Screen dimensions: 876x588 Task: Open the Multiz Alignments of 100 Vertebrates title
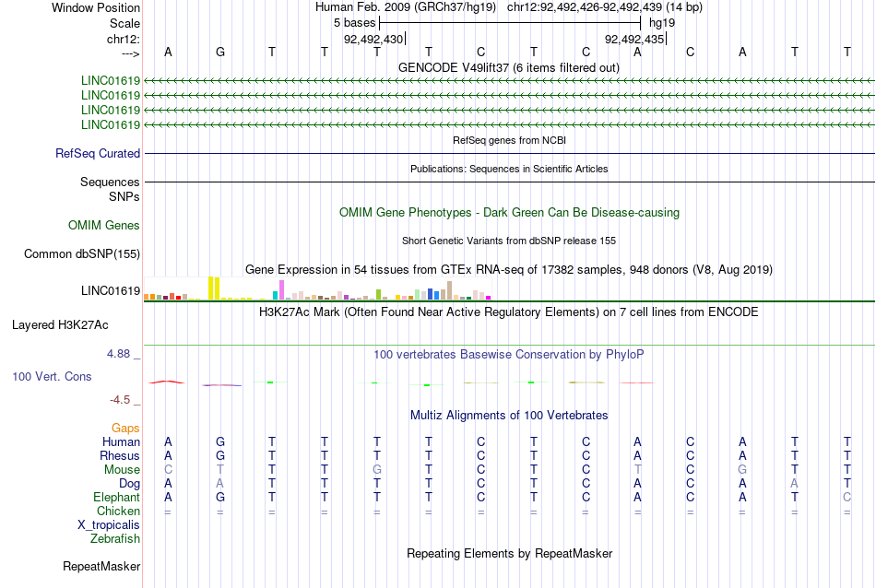click(509, 416)
